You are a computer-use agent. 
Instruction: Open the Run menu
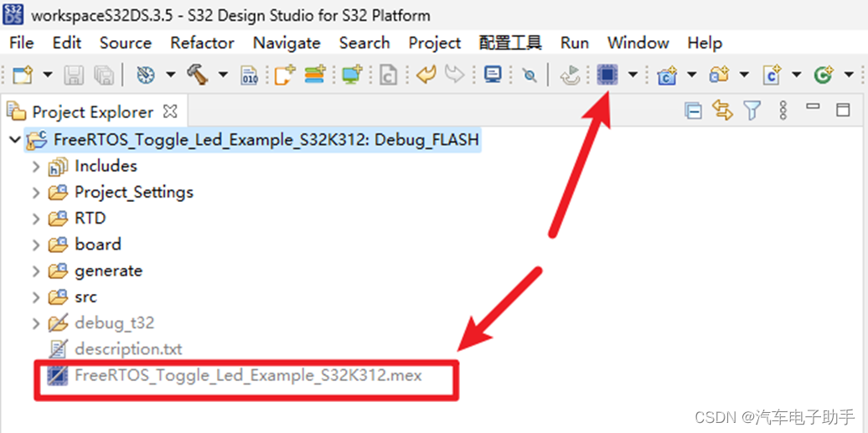(x=575, y=43)
